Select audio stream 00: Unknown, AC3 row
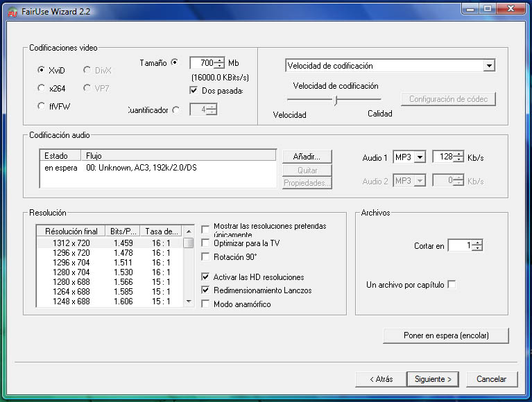Image resolution: width=532 pixels, height=402 pixels. pos(157,168)
